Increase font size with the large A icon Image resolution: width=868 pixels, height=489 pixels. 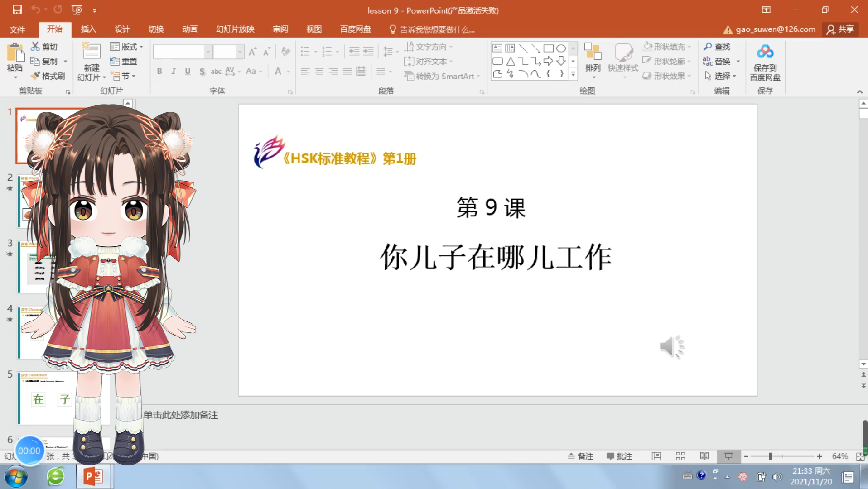point(253,52)
